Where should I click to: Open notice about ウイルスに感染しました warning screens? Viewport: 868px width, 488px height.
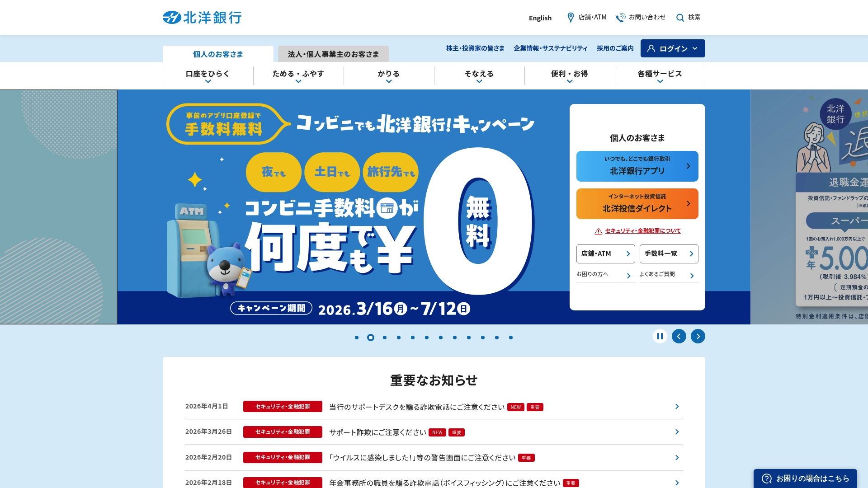point(422,458)
